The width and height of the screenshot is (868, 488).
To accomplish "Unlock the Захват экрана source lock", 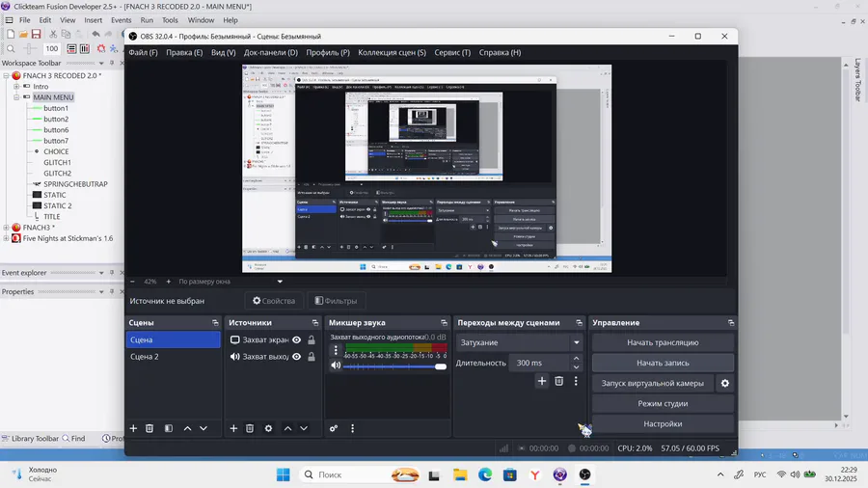I will (x=312, y=339).
